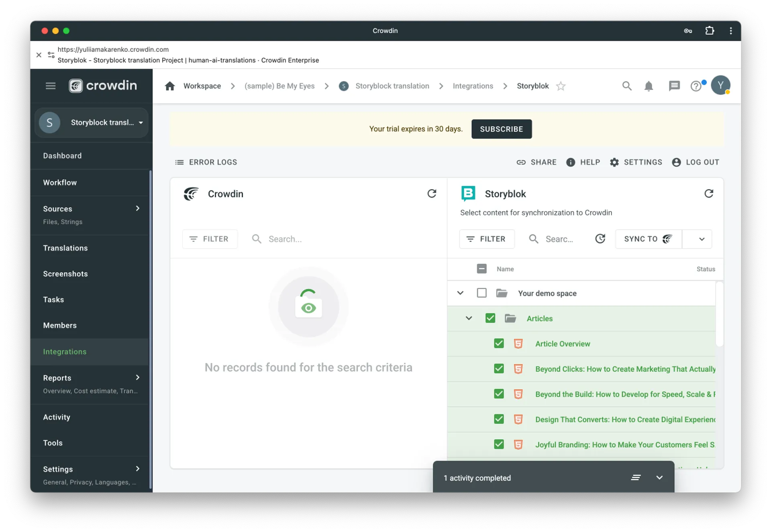The width and height of the screenshot is (771, 532).
Task: Open browser three-dot menu
Action: (730, 31)
